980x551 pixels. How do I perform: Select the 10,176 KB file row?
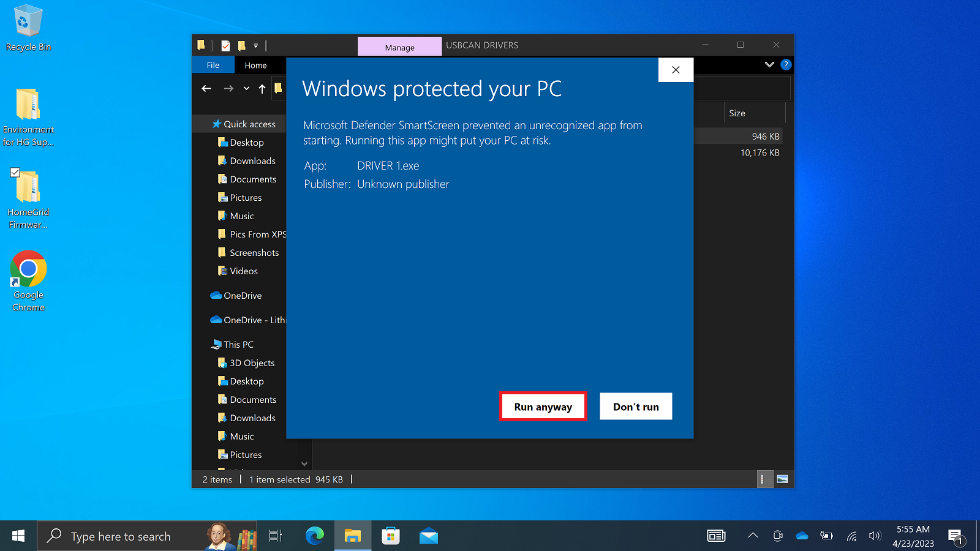(738, 152)
